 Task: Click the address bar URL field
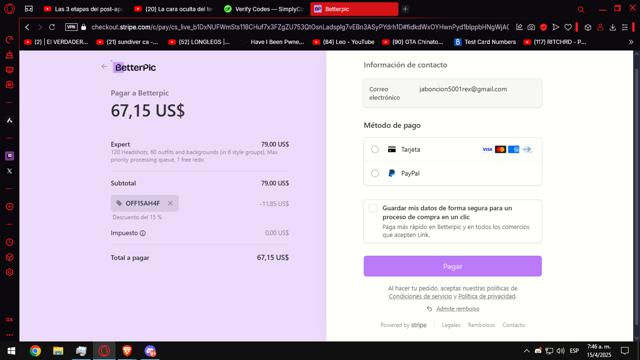coord(300,27)
